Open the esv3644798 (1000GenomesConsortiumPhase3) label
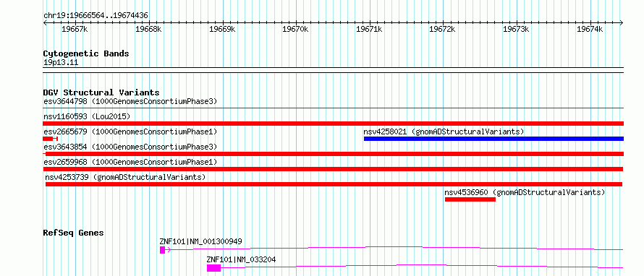 [x=130, y=101]
